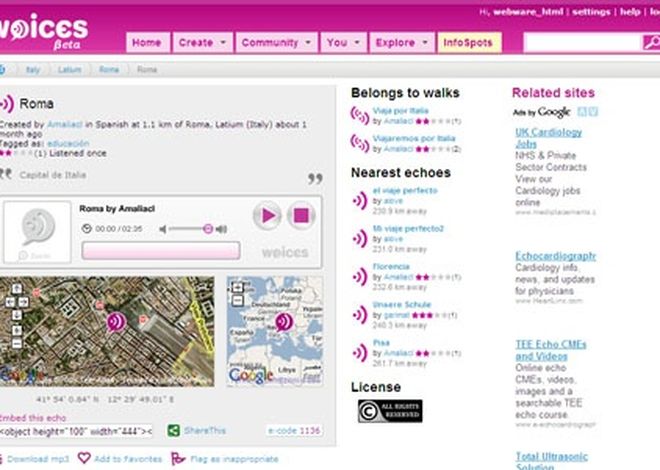
Task: Pan the satellite map right
Action: [24, 302]
